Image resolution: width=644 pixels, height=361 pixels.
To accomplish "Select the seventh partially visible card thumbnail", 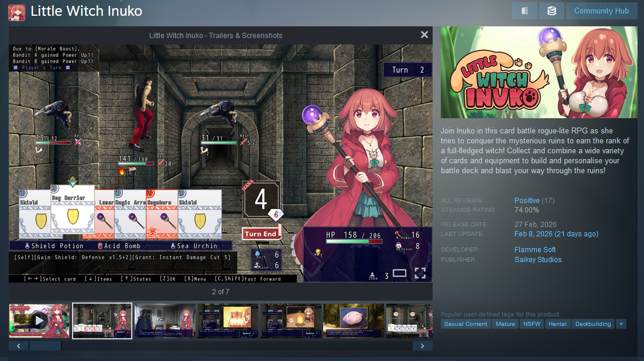I will [x=409, y=321].
